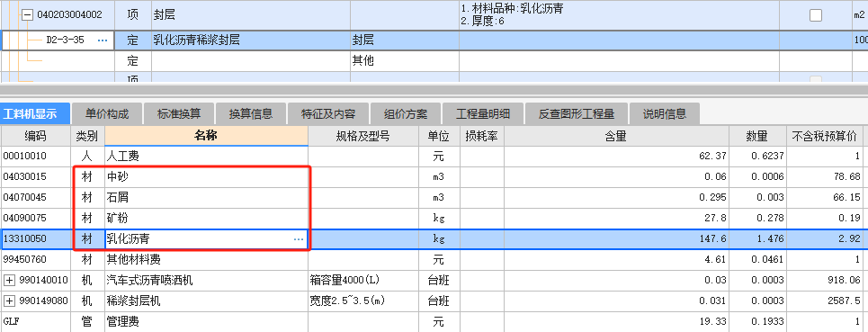Open the 换算信息 tab
Image resolution: width=868 pixels, height=332 pixels.
(x=251, y=114)
